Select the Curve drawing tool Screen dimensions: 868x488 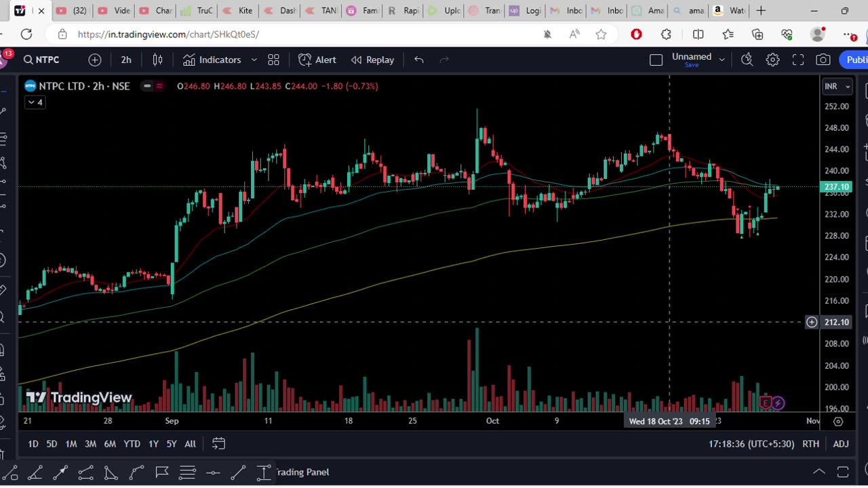coord(136,472)
